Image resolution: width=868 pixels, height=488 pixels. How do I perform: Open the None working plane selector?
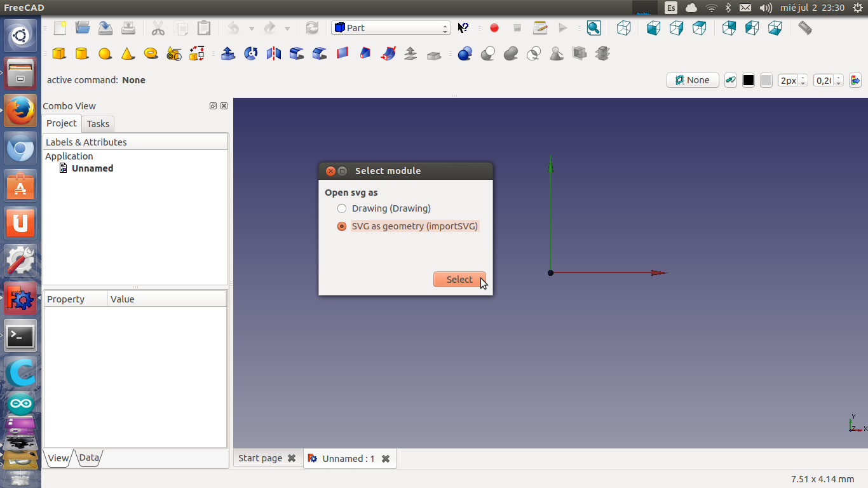(x=693, y=80)
